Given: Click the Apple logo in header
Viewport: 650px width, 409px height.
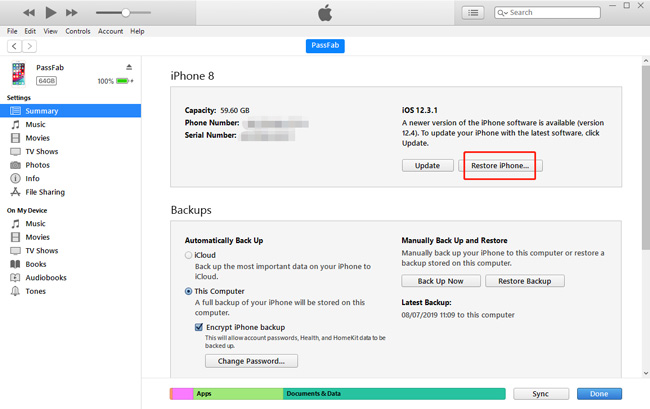Looking at the screenshot, I should pos(325,13).
